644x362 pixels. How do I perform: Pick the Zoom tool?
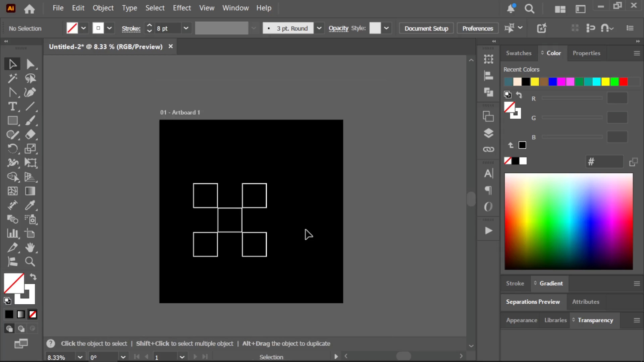[x=30, y=261]
